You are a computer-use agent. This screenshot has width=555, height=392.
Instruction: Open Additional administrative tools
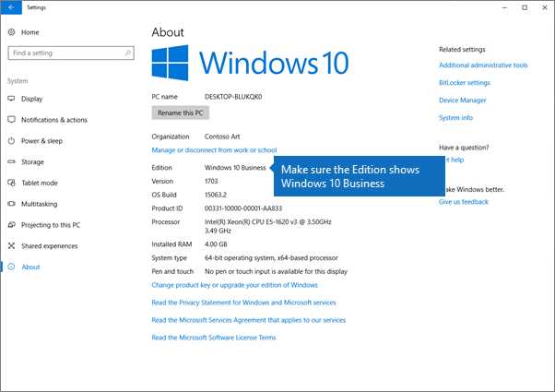[483, 65]
